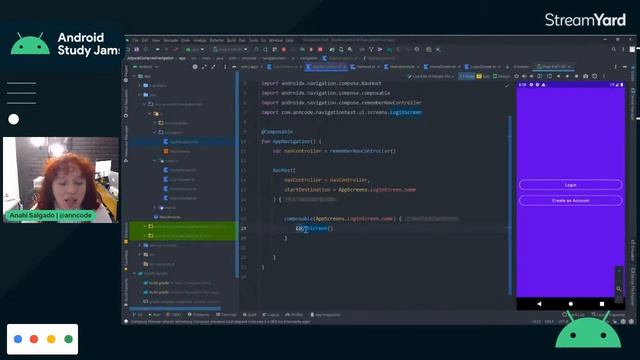Tap Create an Account button in emulator
Screen dimensions: 640x360
[570, 200]
